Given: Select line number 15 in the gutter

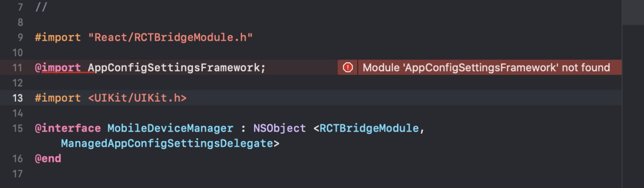Looking at the screenshot, I should 17,128.
